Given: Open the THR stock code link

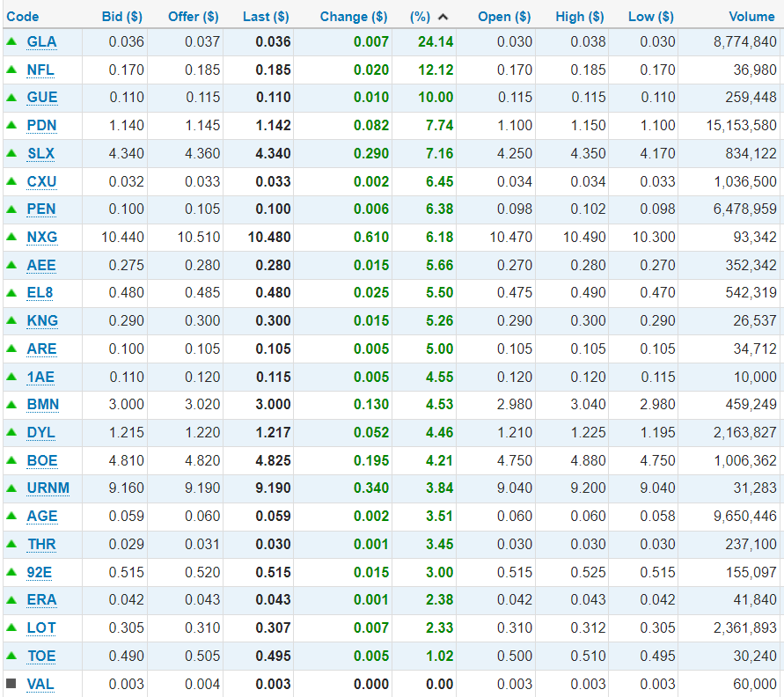Looking at the screenshot, I should tap(41, 544).
